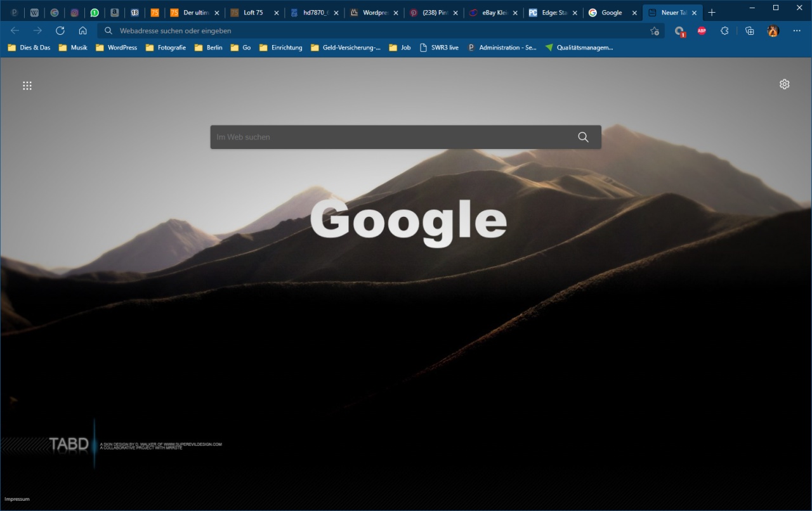This screenshot has width=812, height=511.
Task: Click the search magnifier in web search box
Action: [x=583, y=137]
